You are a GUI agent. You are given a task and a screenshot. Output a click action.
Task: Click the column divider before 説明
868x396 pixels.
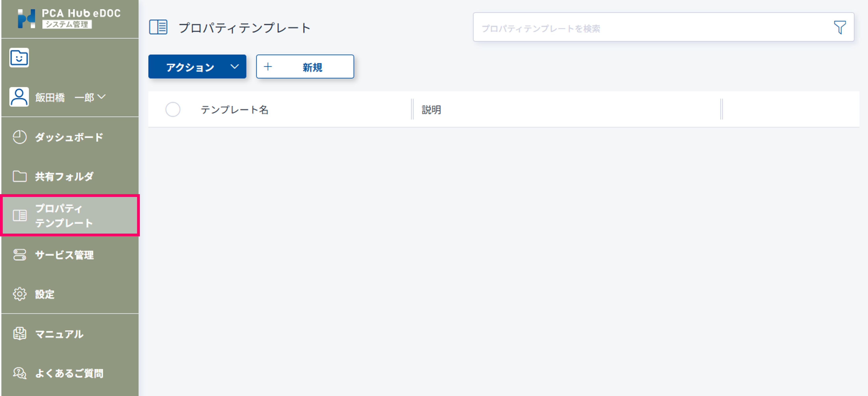412,109
